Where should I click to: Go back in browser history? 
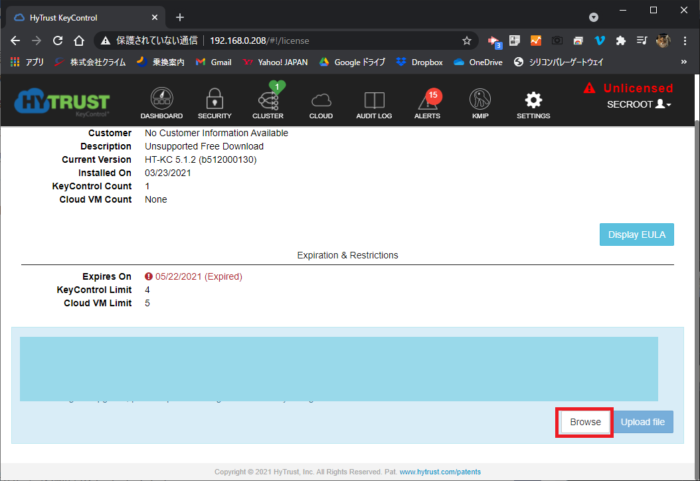point(15,41)
